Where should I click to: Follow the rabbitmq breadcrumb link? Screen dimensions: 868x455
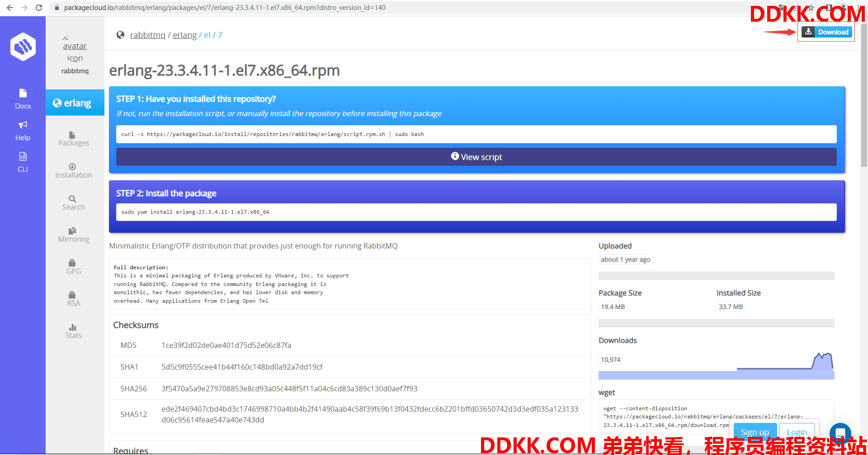click(148, 35)
